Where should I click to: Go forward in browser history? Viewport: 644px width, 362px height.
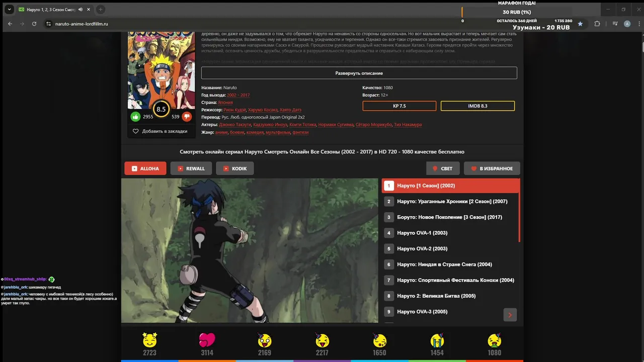point(22,24)
